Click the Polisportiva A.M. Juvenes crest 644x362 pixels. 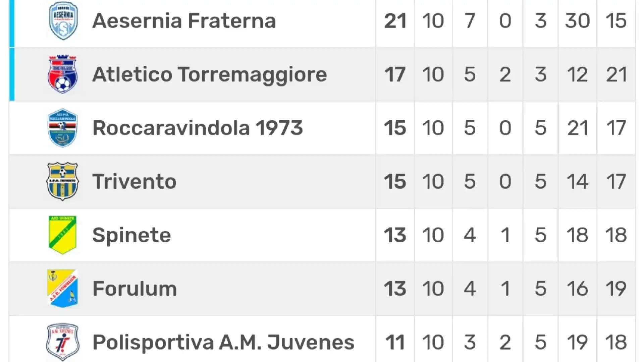(x=63, y=342)
